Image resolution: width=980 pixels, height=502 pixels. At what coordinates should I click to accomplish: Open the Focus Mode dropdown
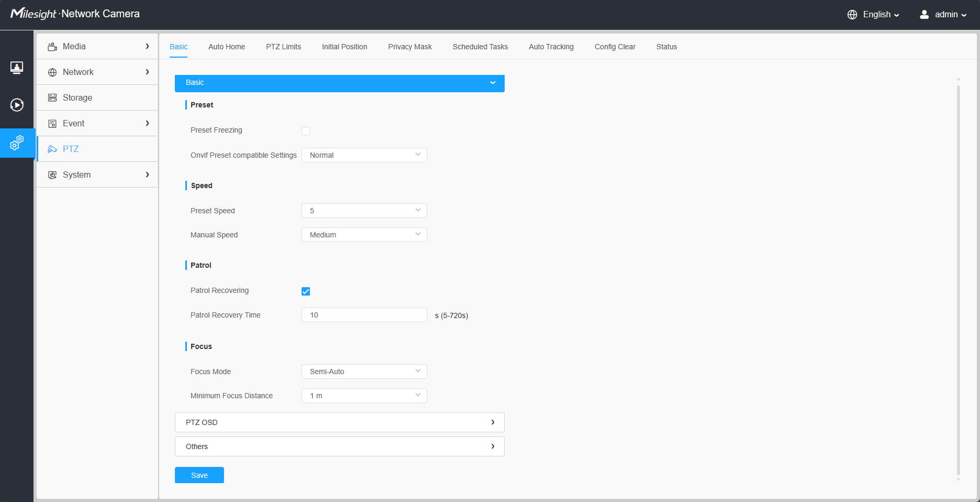[364, 372]
